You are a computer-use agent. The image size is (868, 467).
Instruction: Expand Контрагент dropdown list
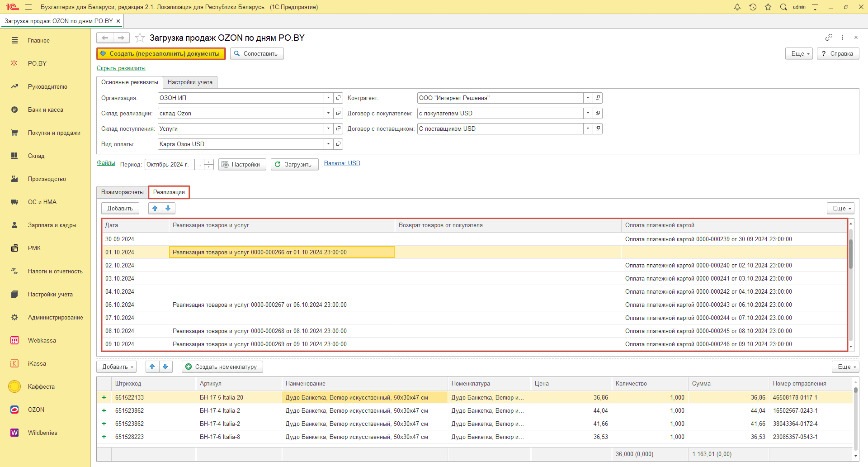[588, 98]
